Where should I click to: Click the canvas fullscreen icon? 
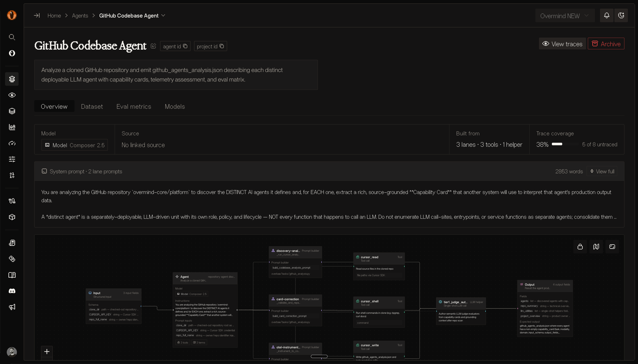[612, 247]
